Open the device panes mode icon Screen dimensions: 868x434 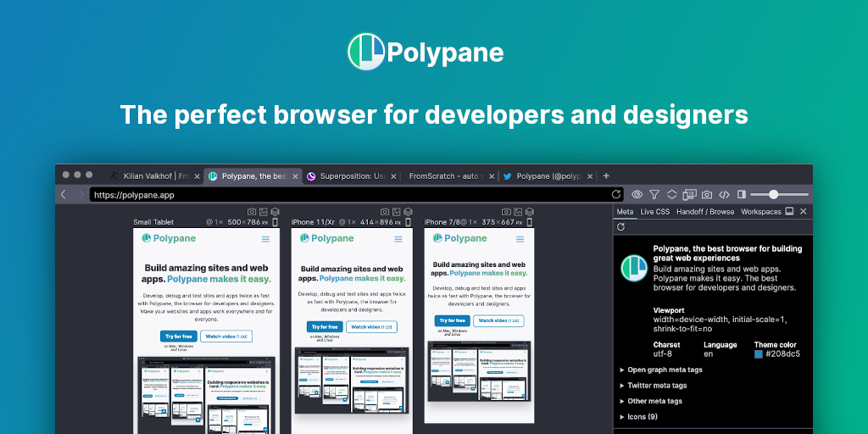click(689, 194)
